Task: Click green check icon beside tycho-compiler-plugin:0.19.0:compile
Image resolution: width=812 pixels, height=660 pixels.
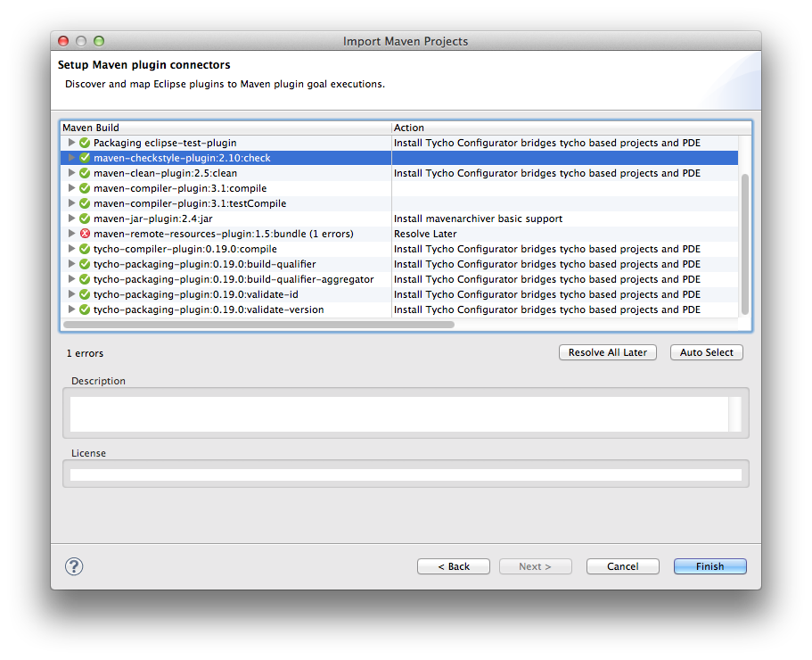Action: pos(85,249)
